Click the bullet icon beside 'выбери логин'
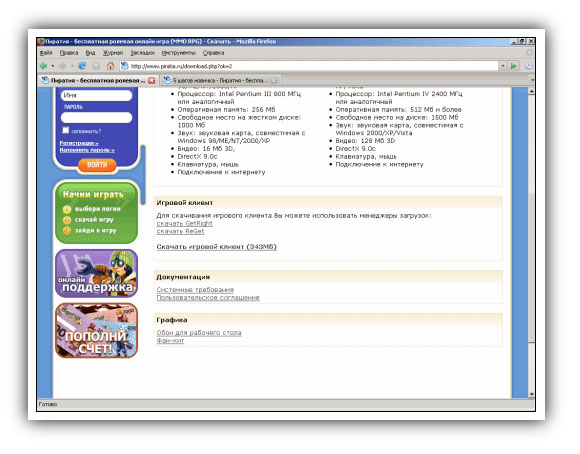580x454 pixels. click(x=67, y=209)
